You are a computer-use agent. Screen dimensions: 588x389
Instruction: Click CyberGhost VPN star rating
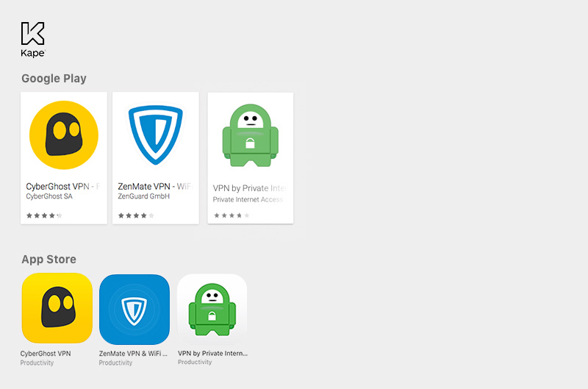click(44, 215)
